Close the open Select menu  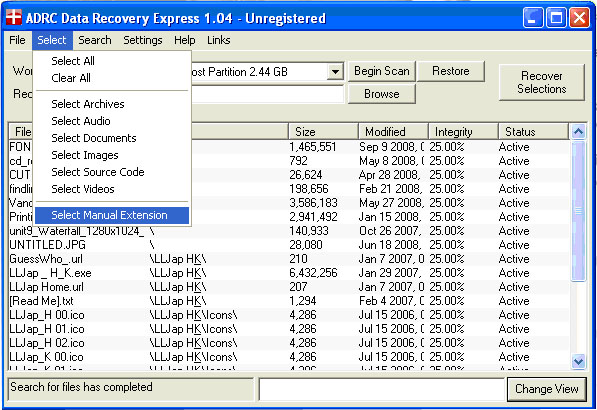(52, 40)
